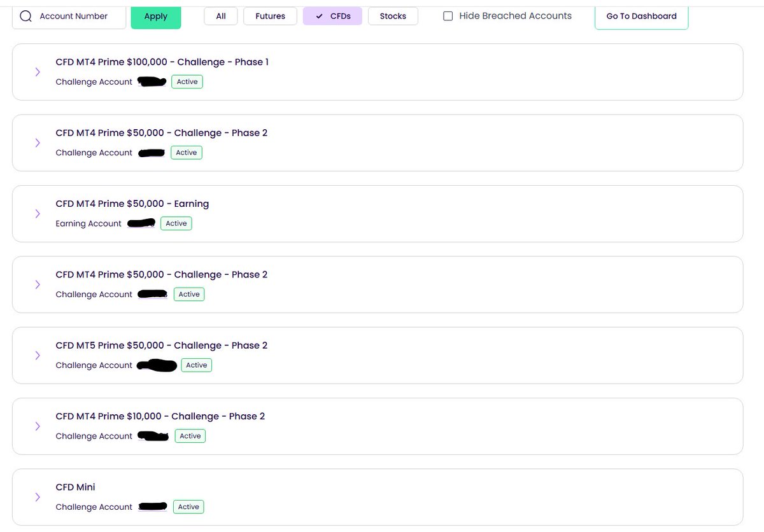This screenshot has width=764, height=532.
Task: Select Challenge Account label under MT5 Prime card
Action: [94, 365]
